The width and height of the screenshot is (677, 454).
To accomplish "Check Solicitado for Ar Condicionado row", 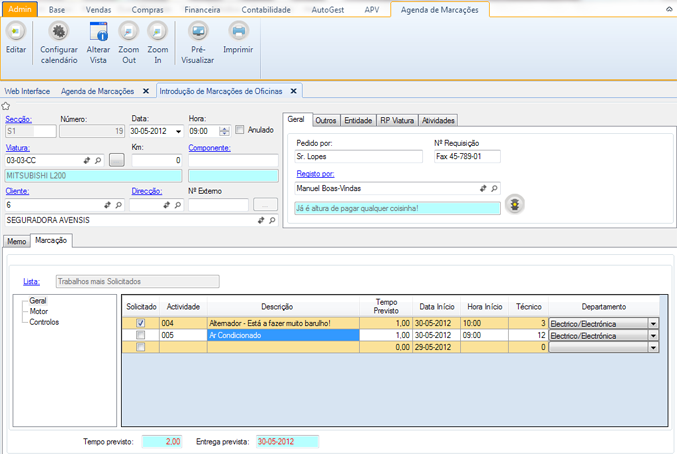I will [140, 336].
